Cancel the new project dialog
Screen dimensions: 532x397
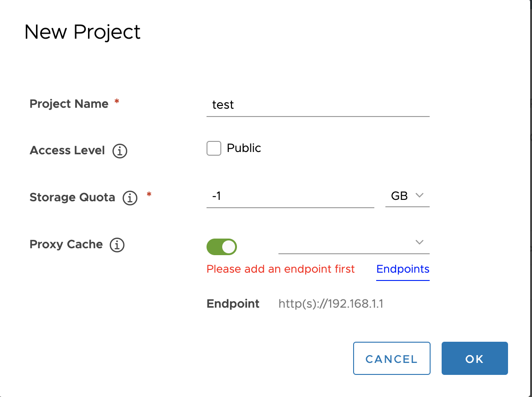pos(391,358)
